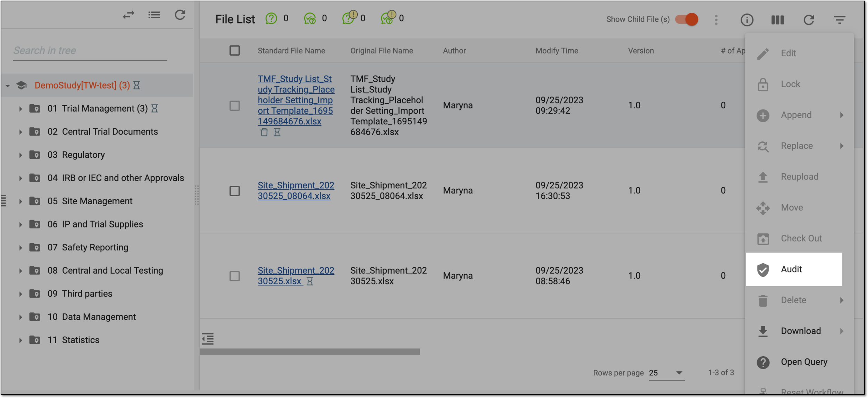Toggle Show Child File(s) switch
The image size is (868, 398).
(687, 19)
